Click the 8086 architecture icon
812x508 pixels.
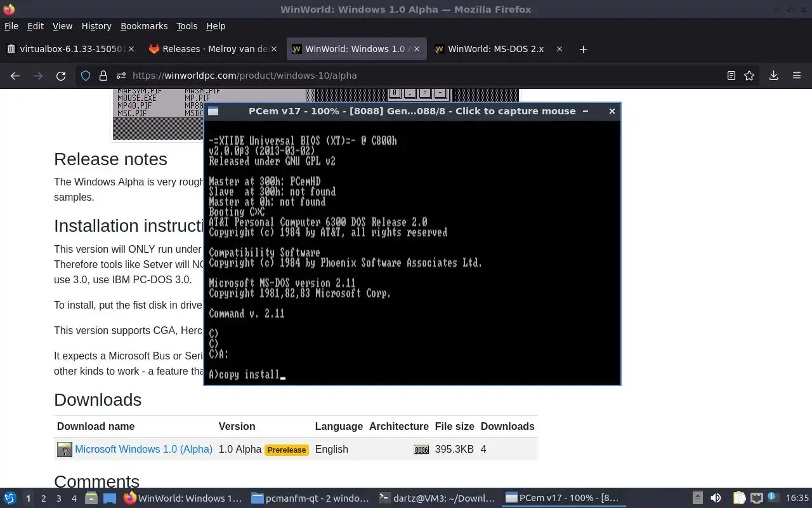tap(421, 450)
